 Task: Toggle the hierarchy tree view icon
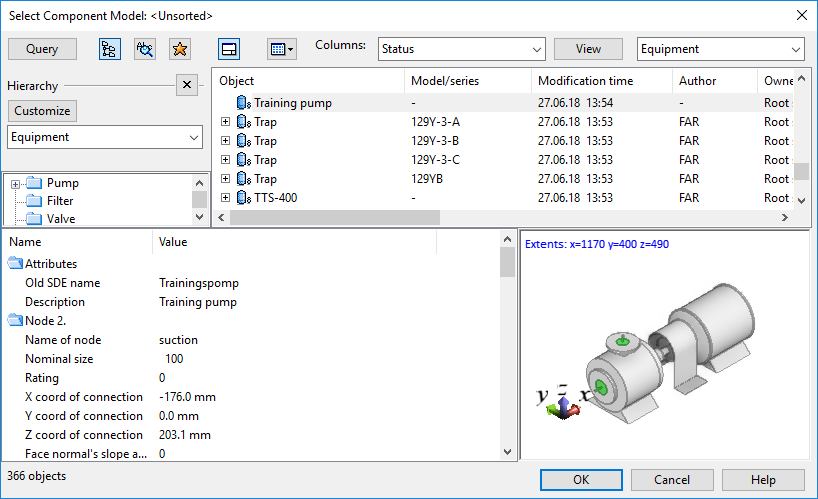pyautogui.click(x=110, y=49)
